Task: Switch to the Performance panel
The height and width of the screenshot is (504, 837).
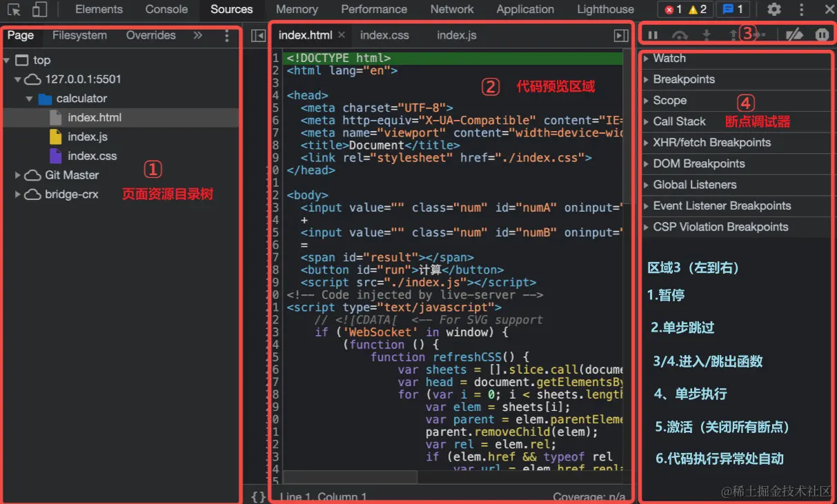Action: pos(374,10)
